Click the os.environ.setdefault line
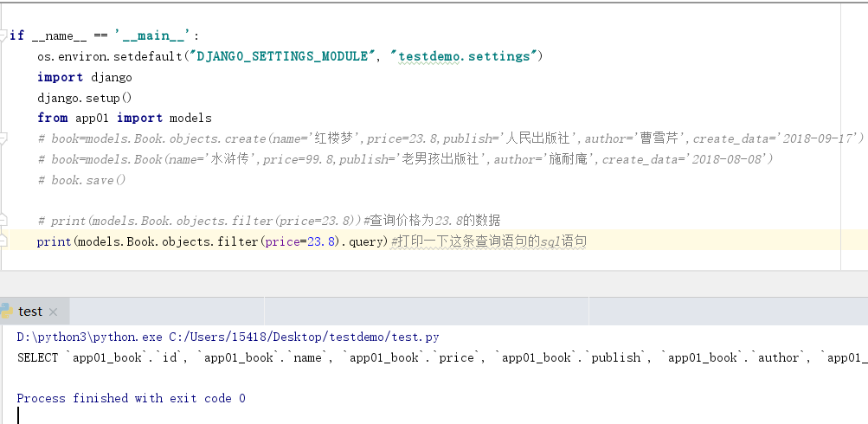Image resolution: width=868 pixels, height=424 pixels. (291, 56)
